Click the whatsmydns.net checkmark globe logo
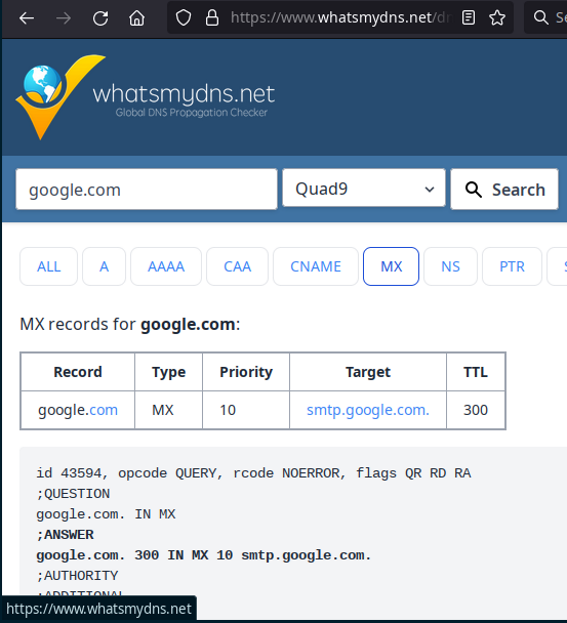This screenshot has height=623, width=567. tap(60, 97)
